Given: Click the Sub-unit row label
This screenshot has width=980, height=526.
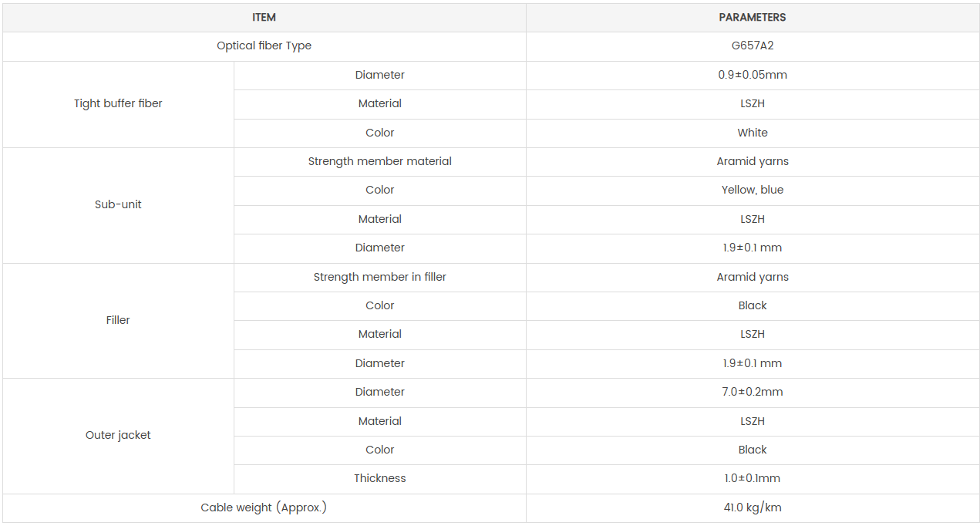Looking at the screenshot, I should pos(118,204).
